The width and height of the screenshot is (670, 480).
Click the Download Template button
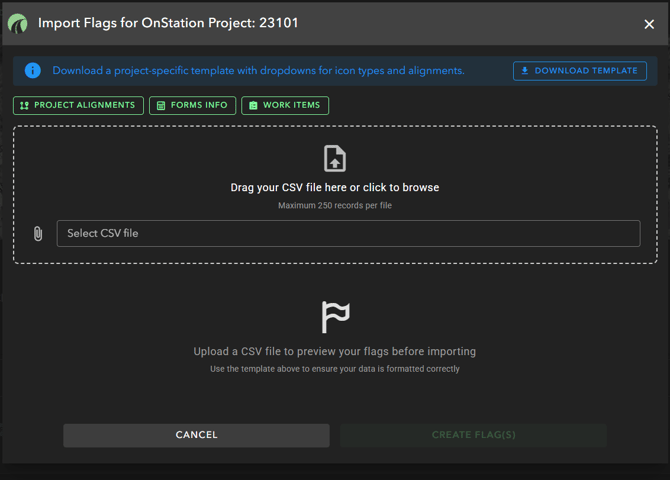(x=579, y=71)
